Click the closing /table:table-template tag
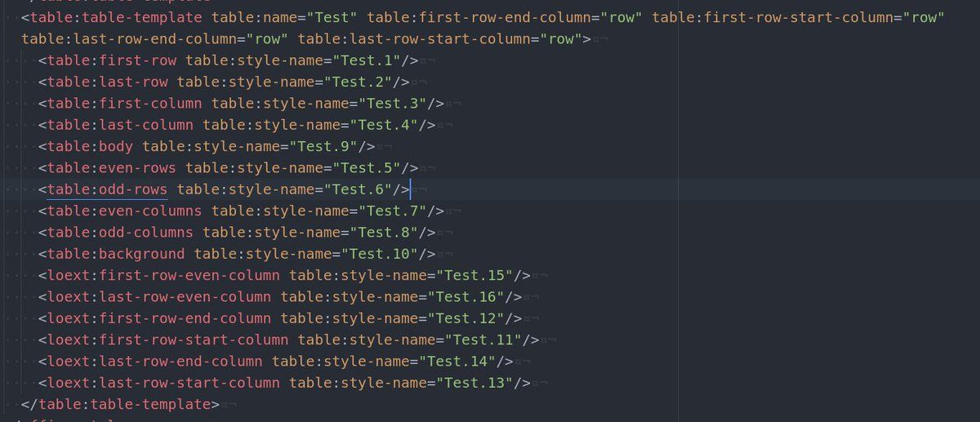This screenshot has height=422, width=980. pyautogui.click(x=120, y=404)
